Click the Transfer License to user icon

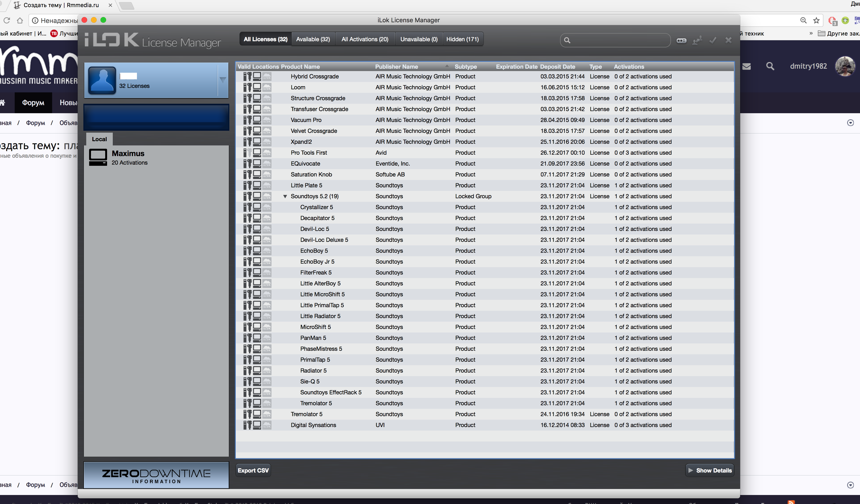[x=697, y=40]
